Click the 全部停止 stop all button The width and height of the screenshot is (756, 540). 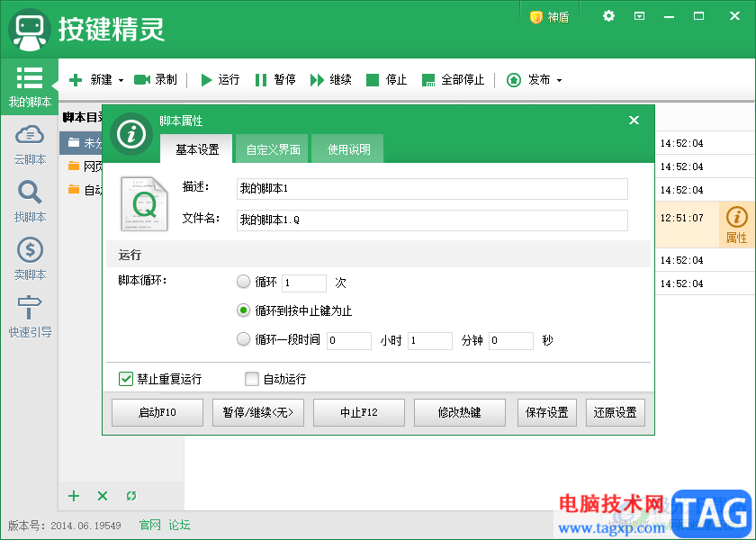(x=453, y=79)
